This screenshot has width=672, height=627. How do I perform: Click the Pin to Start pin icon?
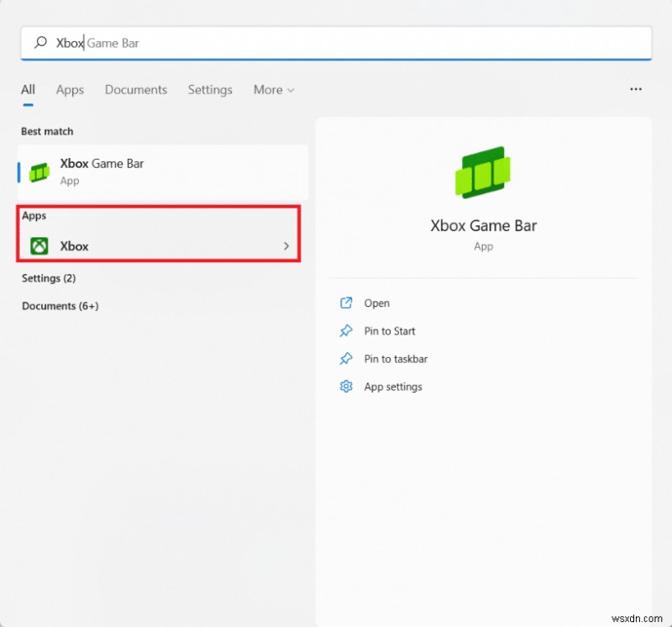click(346, 330)
